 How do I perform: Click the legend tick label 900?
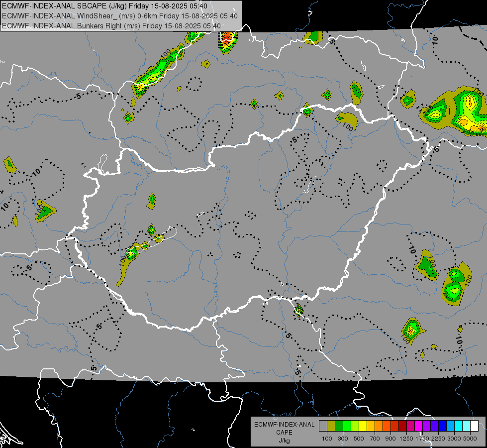coord(390,439)
